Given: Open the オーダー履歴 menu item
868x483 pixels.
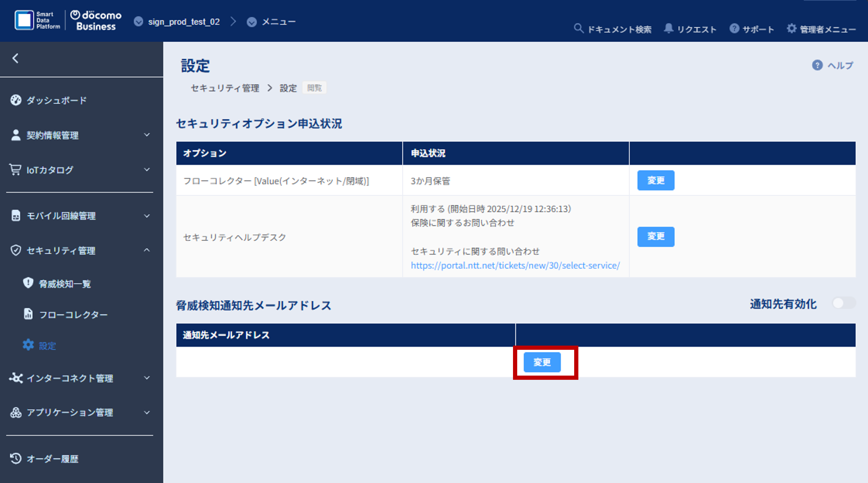Looking at the screenshot, I should click(x=52, y=459).
